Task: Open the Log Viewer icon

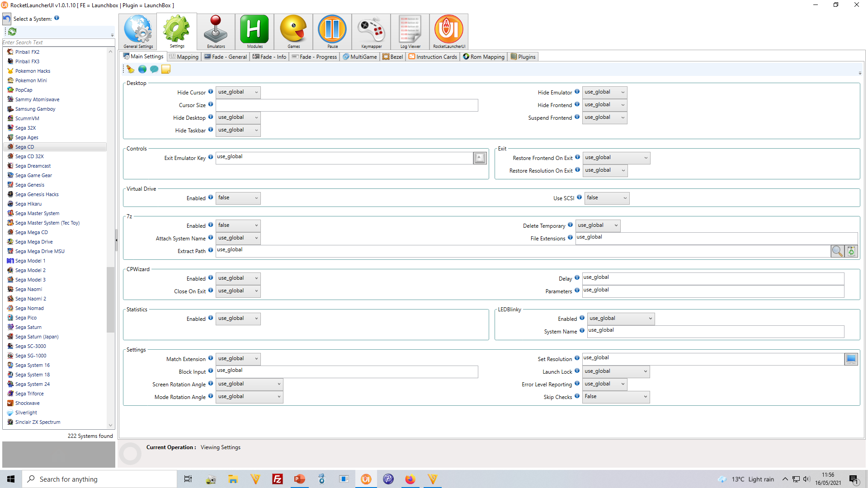Action: [410, 31]
